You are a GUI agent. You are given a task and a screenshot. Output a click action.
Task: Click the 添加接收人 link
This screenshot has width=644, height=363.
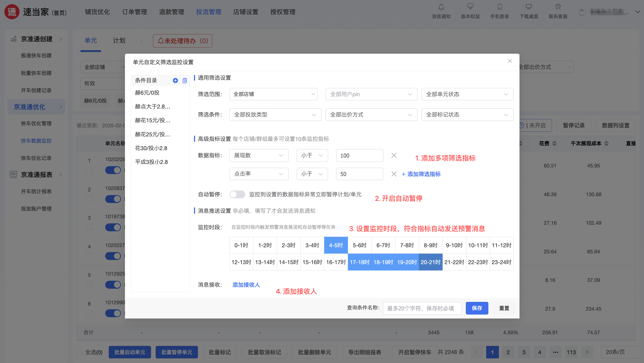tap(246, 285)
